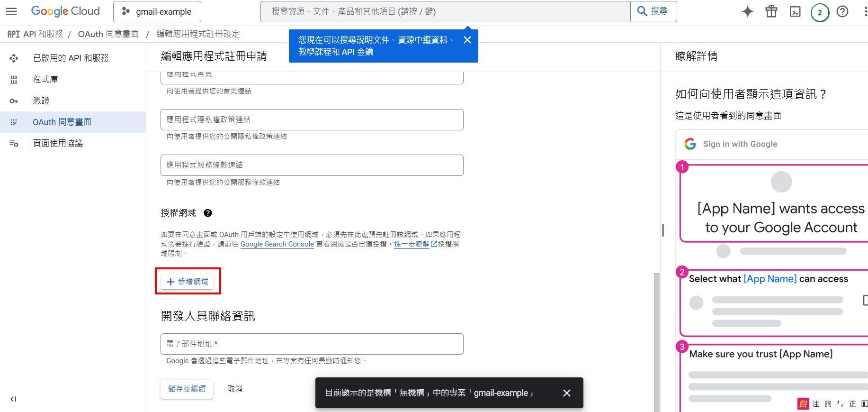Image resolution: width=868 pixels, height=412 pixels.
Task: Click the Google Cloud logo
Action: [65, 11]
